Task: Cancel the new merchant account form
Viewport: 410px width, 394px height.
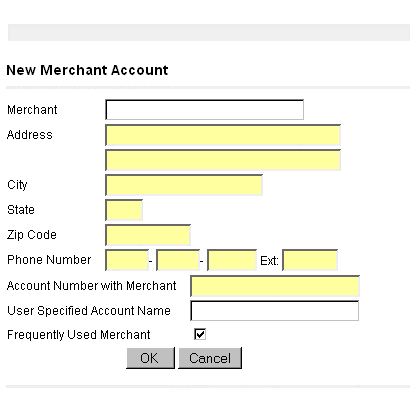Action: tap(210, 358)
